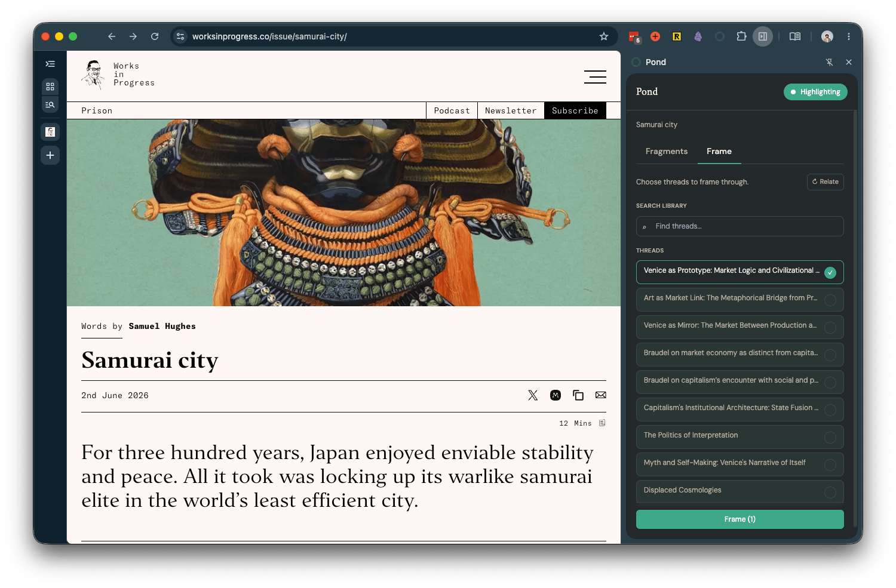Click the address bar URL

[x=269, y=36]
